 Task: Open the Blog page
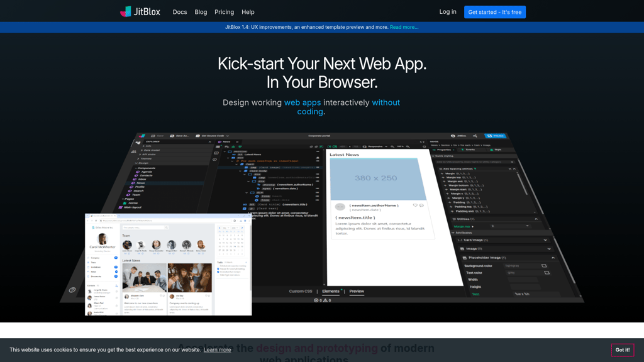201,12
